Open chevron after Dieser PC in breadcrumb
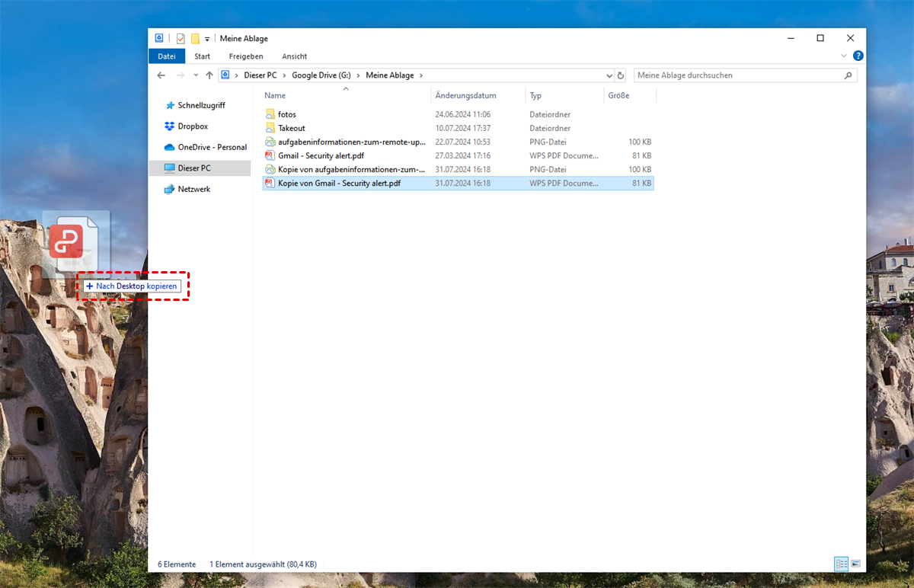The height and width of the screenshot is (588, 914). pyautogui.click(x=283, y=75)
